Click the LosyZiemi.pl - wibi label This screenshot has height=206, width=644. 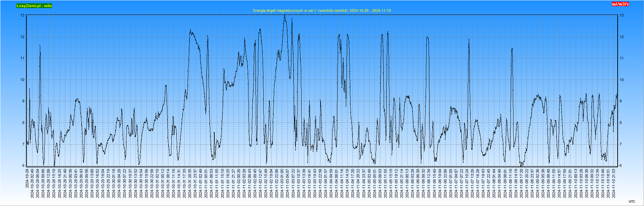pos(34,6)
